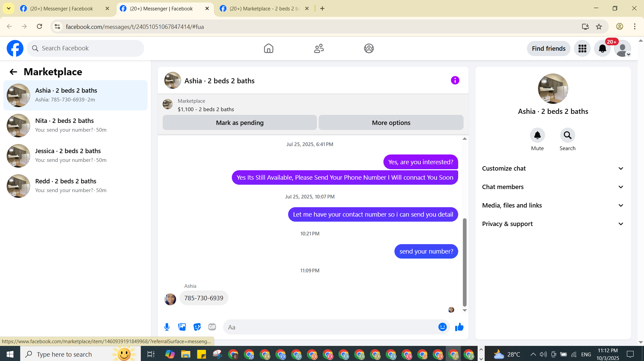Open Chrome three-dot menu
Screen dimensions: 644x361
[635, 27]
